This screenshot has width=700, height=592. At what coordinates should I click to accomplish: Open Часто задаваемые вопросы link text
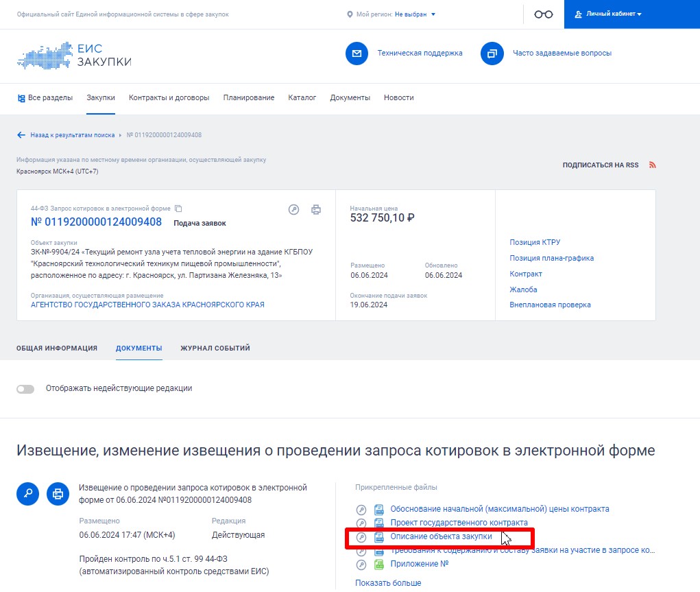click(562, 54)
